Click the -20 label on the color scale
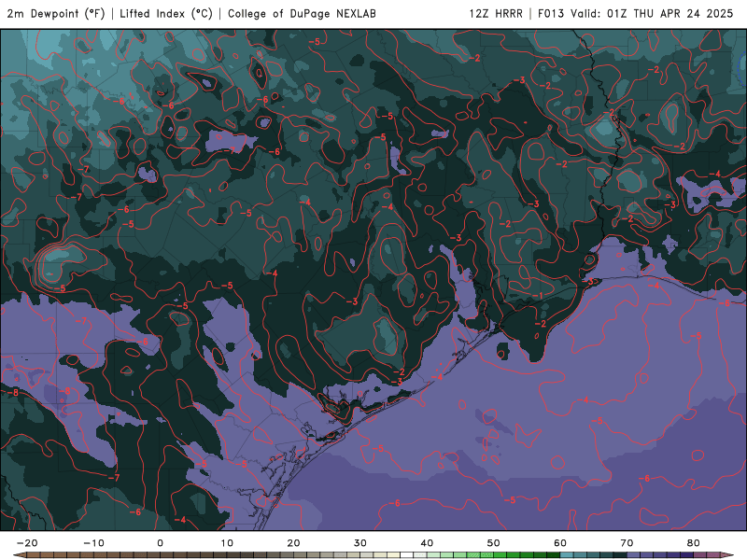The width and height of the screenshot is (747, 560). point(27,543)
